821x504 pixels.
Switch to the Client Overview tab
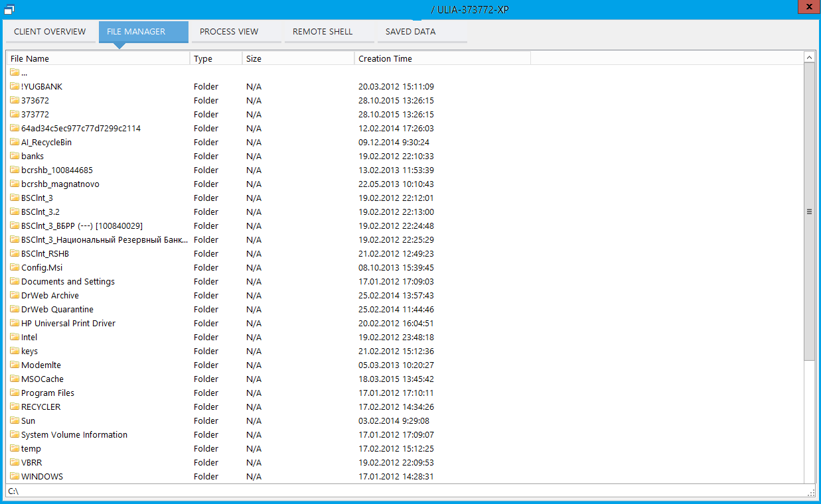click(50, 32)
